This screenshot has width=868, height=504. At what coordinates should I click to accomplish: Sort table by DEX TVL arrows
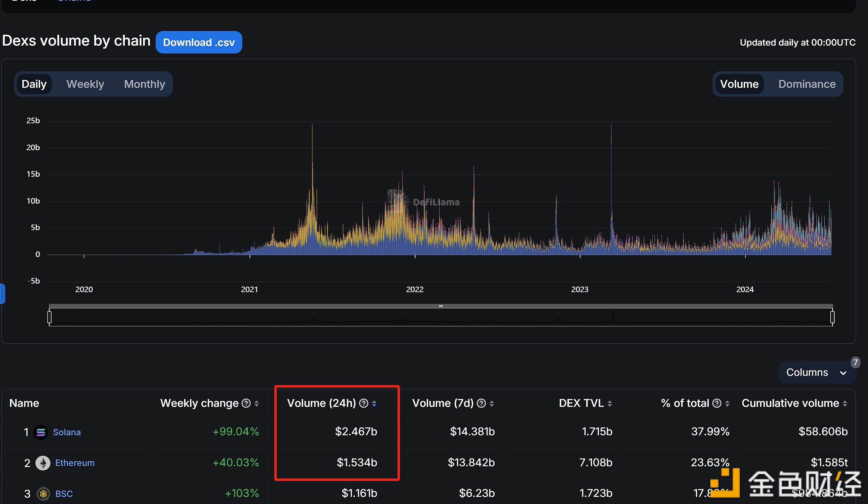point(610,403)
